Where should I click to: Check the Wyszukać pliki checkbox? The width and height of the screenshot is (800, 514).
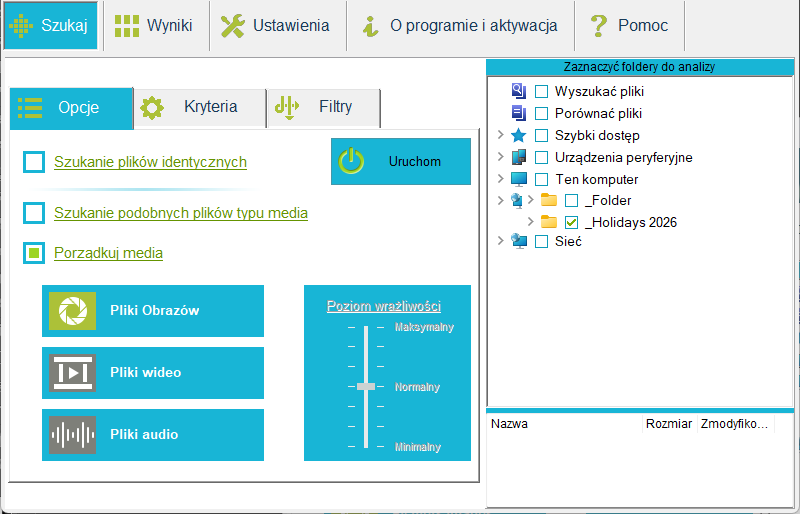541,91
